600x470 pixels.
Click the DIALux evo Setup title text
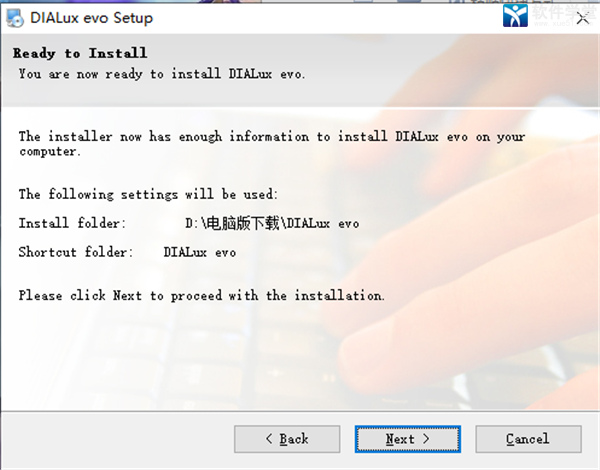(x=91, y=18)
